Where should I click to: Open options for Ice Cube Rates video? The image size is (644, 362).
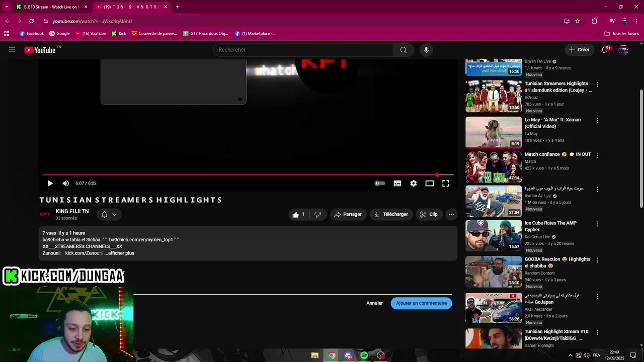click(598, 224)
